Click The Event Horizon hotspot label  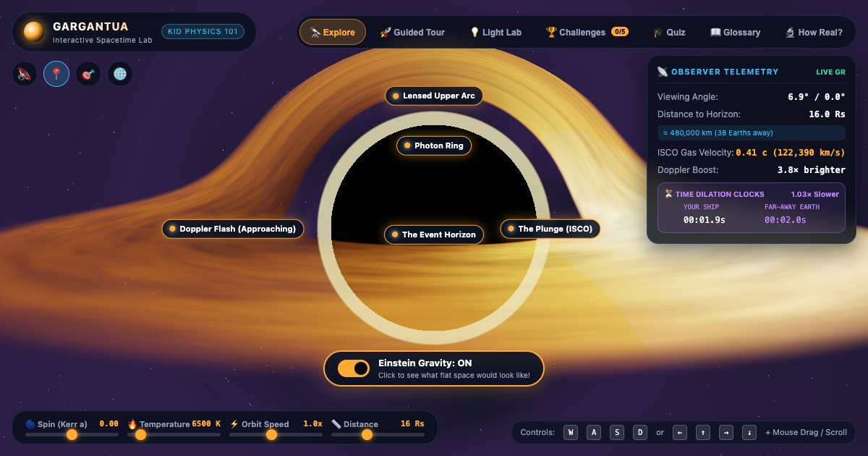pos(433,235)
